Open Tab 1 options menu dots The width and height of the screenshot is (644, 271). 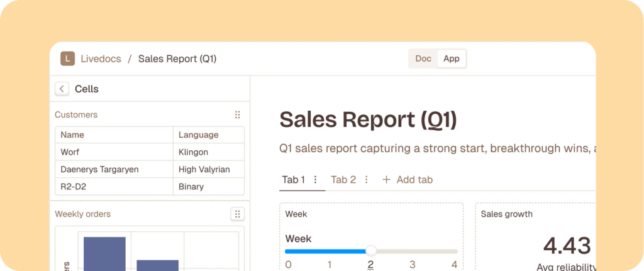click(x=316, y=180)
